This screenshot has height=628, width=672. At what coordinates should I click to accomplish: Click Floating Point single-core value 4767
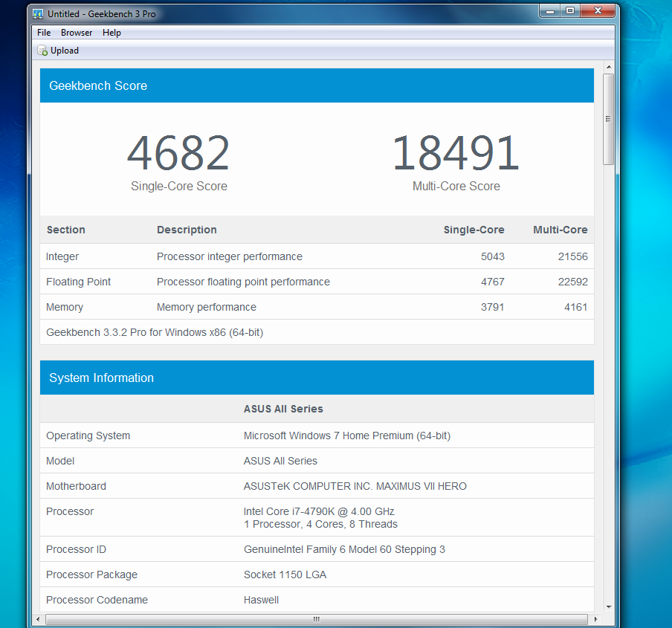(x=492, y=282)
